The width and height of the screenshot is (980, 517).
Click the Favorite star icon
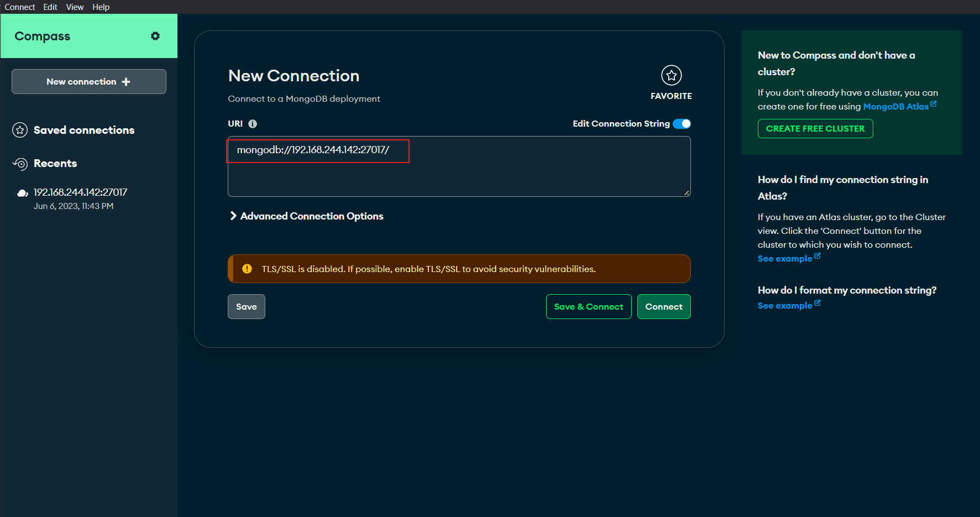[x=672, y=75]
